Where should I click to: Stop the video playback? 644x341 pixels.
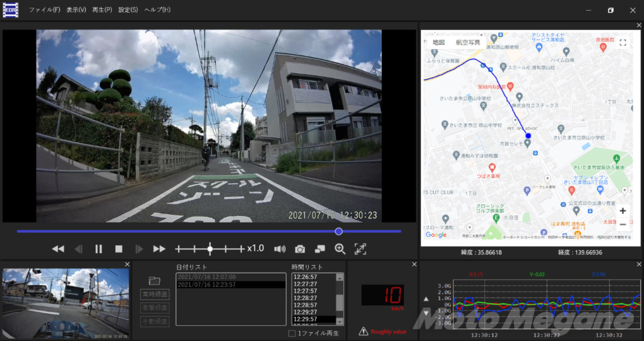pyautogui.click(x=118, y=249)
